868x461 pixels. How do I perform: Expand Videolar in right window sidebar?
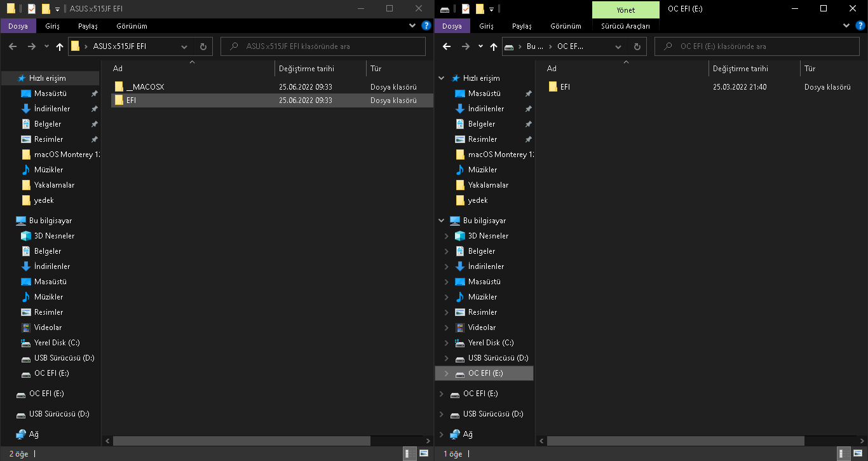[446, 327]
